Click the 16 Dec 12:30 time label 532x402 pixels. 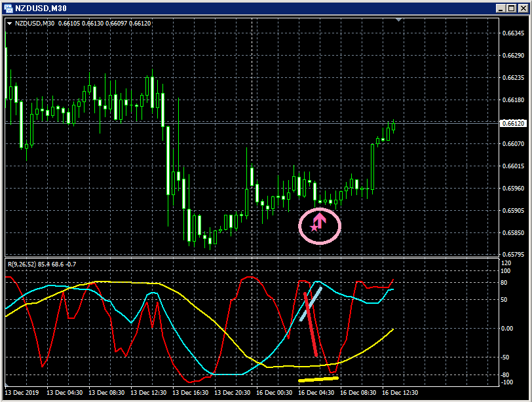click(400, 393)
